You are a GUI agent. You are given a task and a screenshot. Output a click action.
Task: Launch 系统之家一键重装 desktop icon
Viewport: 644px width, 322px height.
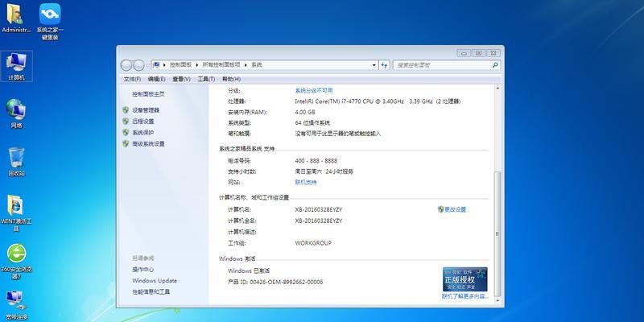50,22
